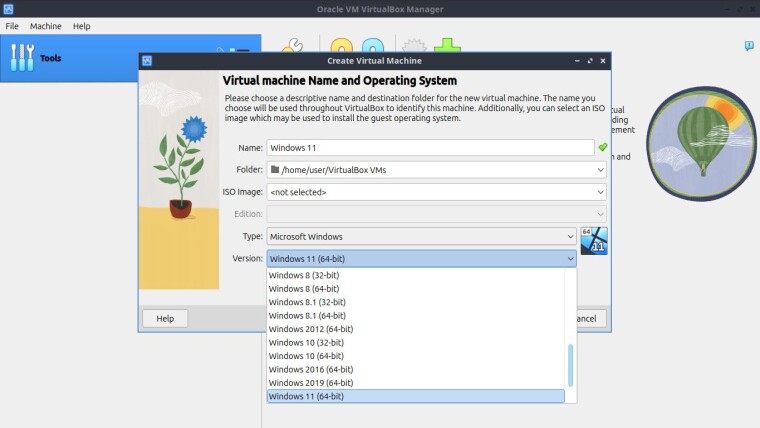Minimize the Create Virtual Machine dialog
Image resolution: width=760 pixels, height=428 pixels.
point(577,61)
